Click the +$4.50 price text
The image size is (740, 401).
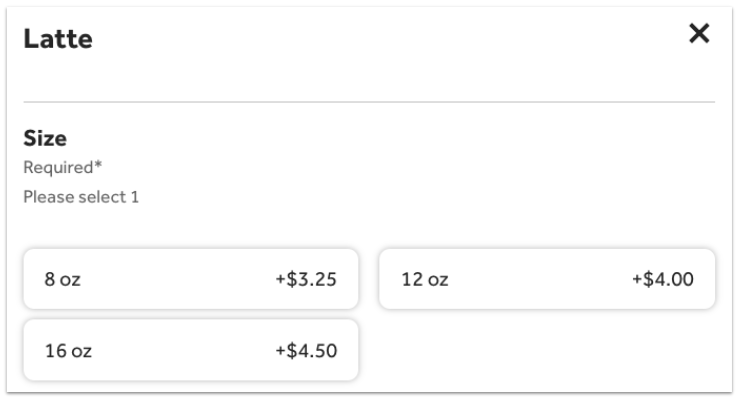tap(306, 350)
